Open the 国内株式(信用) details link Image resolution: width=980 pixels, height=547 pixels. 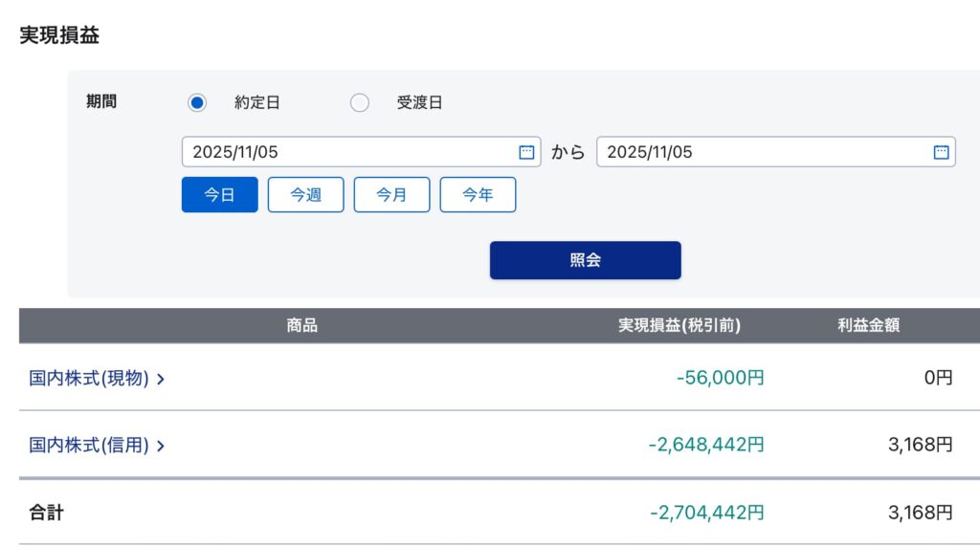click(x=89, y=445)
